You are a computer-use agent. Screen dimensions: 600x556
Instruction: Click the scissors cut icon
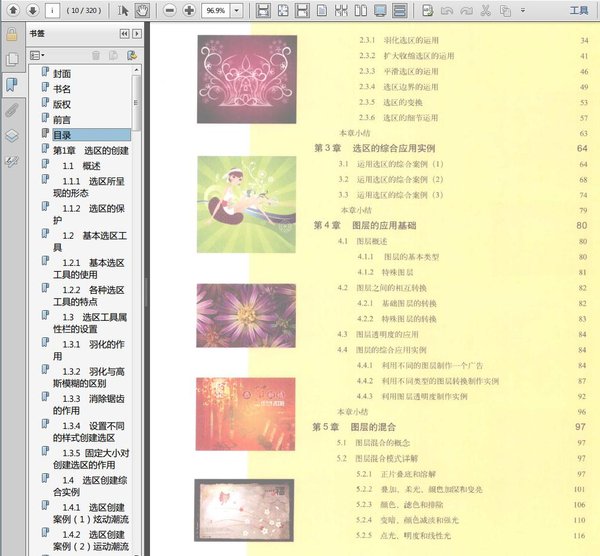point(486,10)
